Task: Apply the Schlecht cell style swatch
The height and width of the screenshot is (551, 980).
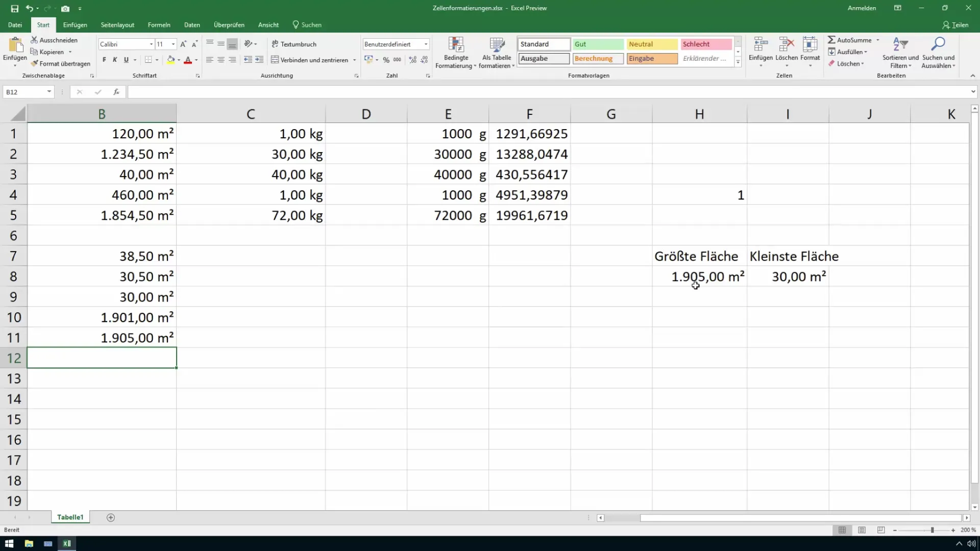Action: [706, 44]
